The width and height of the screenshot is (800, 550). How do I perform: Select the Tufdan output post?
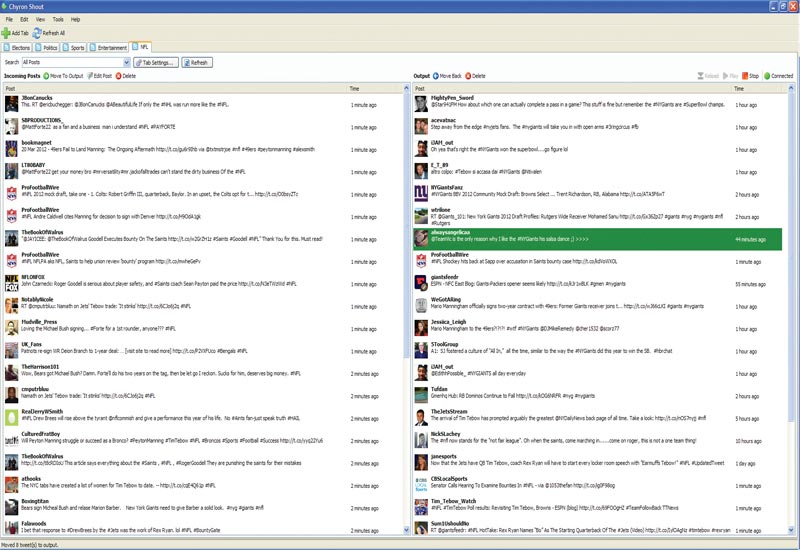click(x=597, y=395)
